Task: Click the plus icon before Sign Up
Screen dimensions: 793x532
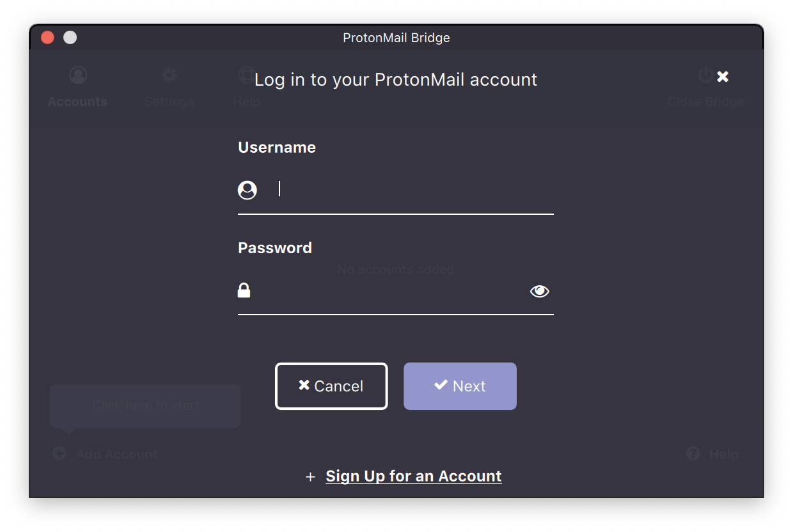Action: coord(311,477)
